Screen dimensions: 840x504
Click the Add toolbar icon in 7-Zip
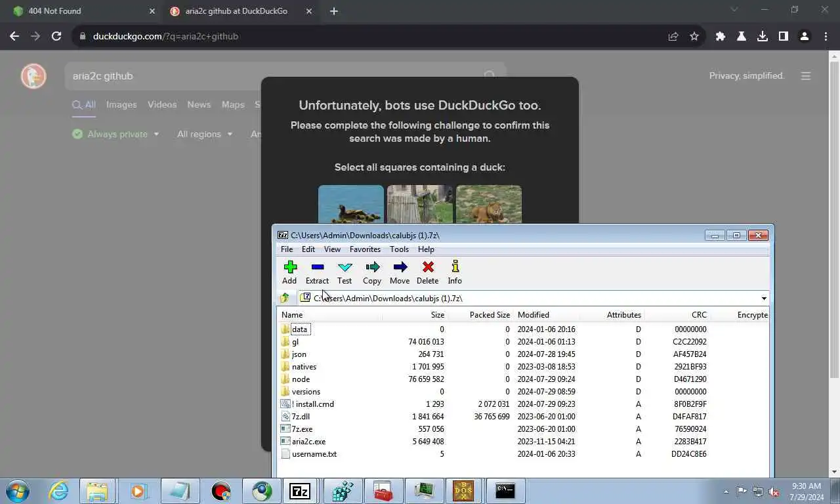(289, 272)
